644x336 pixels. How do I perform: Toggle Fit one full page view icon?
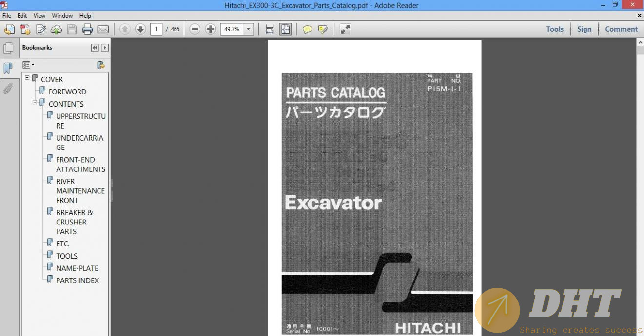coord(285,29)
